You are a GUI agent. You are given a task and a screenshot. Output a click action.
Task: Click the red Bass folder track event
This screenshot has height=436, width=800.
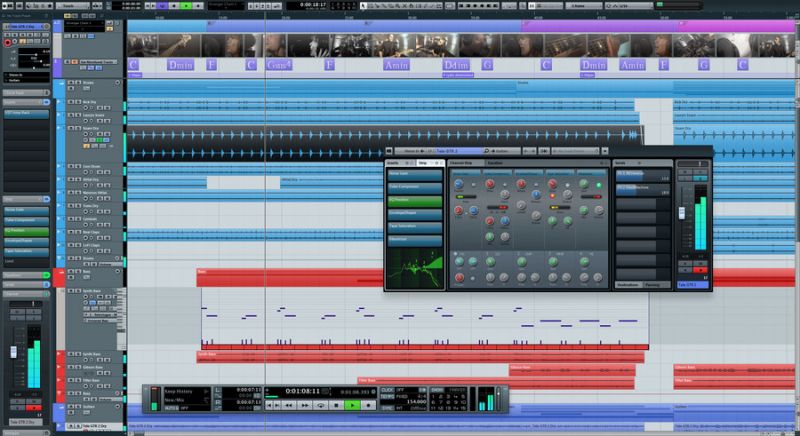point(289,278)
